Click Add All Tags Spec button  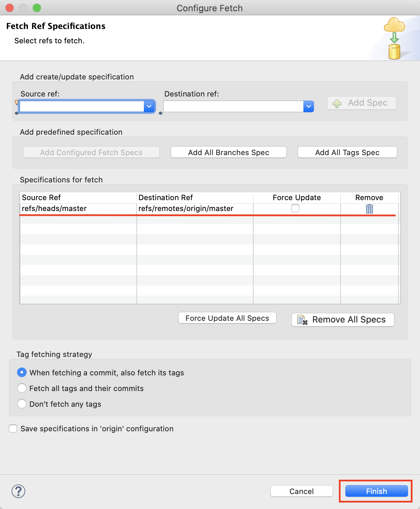coord(347,152)
